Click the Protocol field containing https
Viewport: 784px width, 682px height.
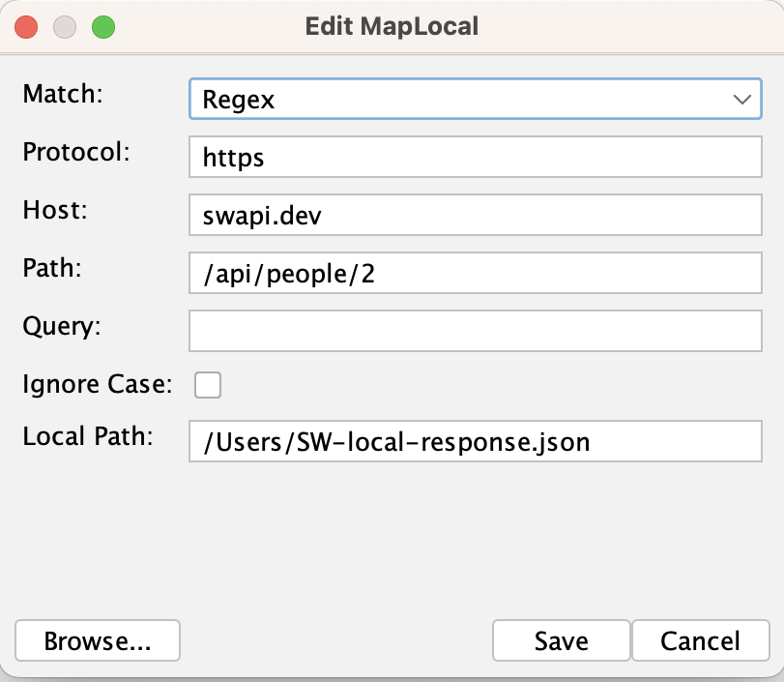coord(474,157)
